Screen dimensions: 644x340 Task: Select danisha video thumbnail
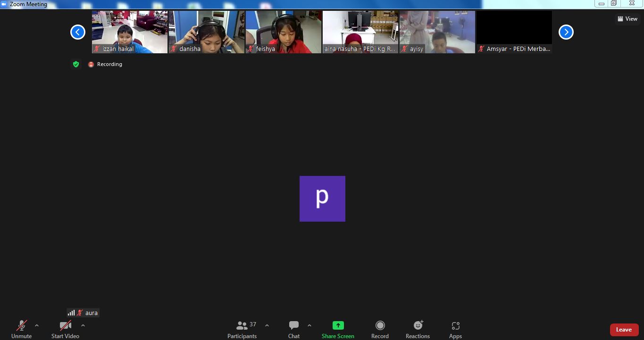[207, 32]
